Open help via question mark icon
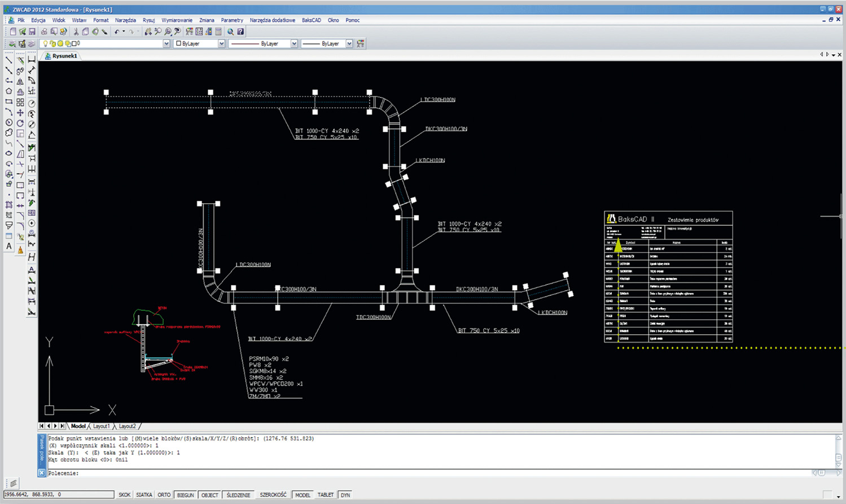This screenshot has width=846, height=504. (240, 32)
